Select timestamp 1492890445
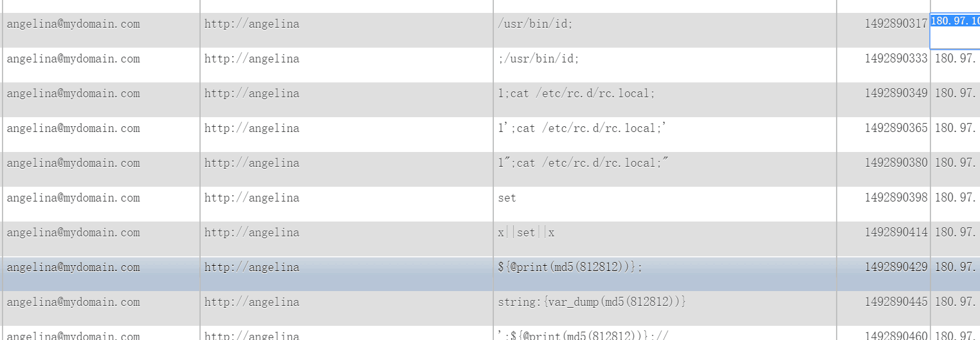The image size is (980, 340). pyautogui.click(x=896, y=301)
